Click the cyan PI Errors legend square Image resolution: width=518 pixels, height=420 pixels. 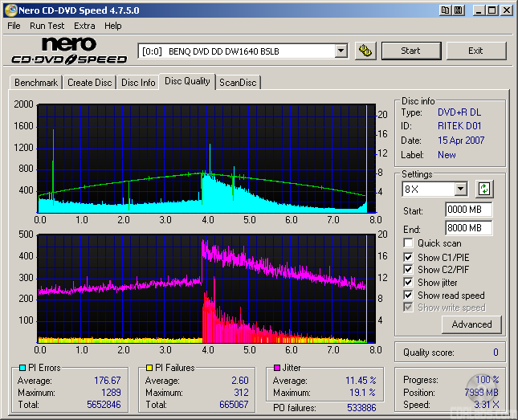coord(22,369)
